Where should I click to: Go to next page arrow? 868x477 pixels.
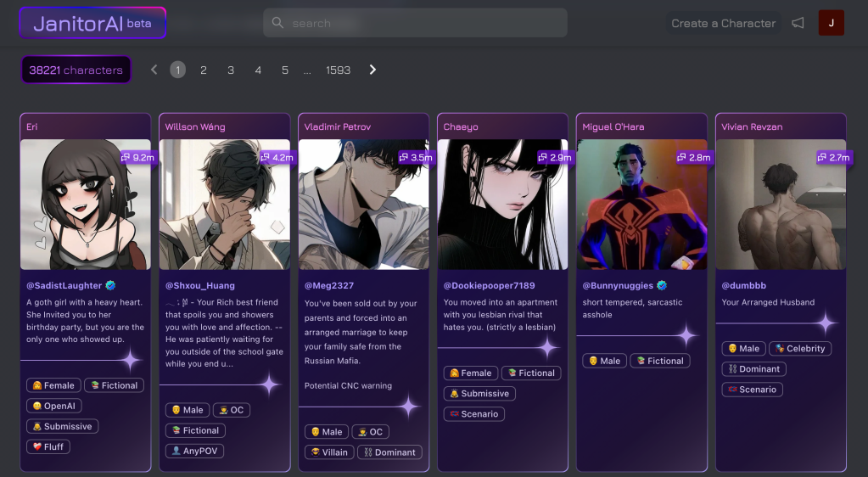[x=372, y=70]
